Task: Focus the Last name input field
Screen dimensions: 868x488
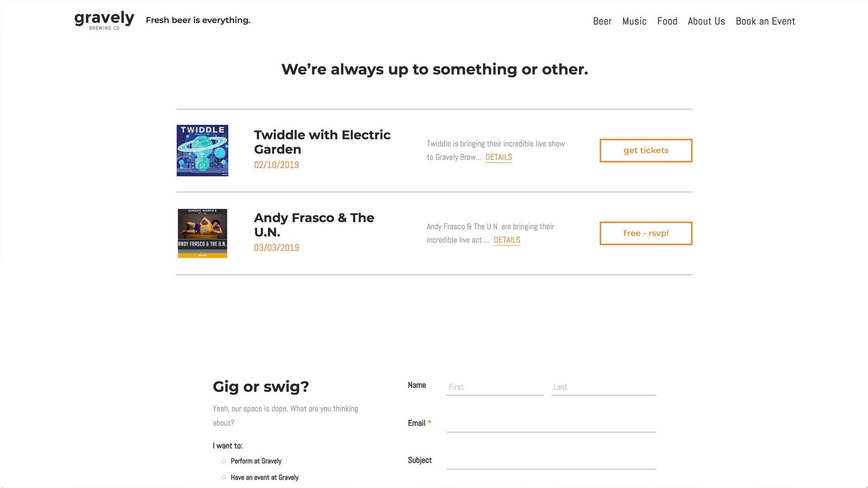Action: click(604, 387)
